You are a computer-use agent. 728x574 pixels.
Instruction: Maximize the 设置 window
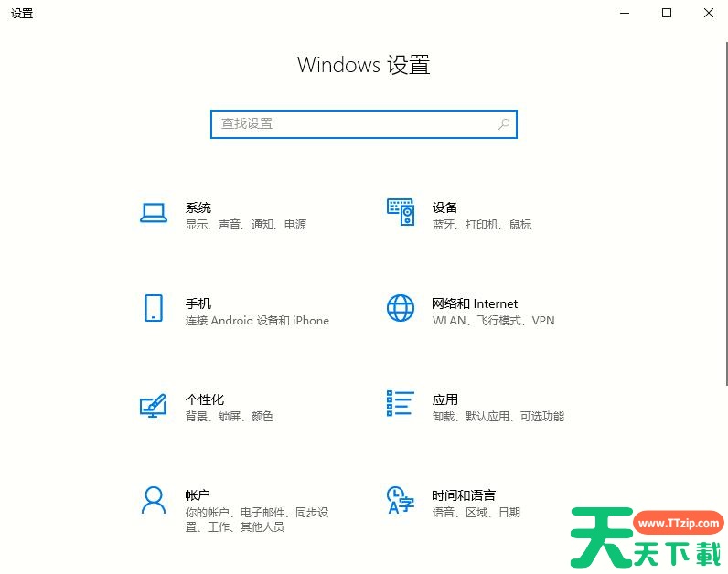coord(667,13)
